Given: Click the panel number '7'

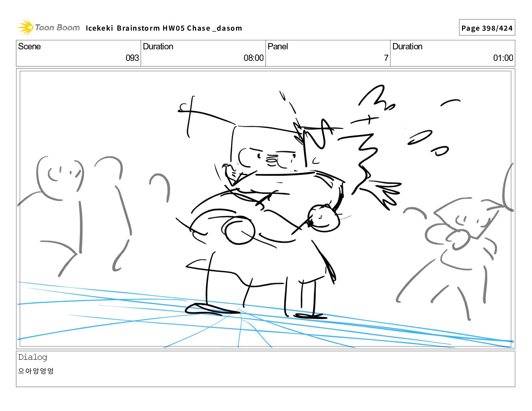Looking at the screenshot, I should pyautogui.click(x=386, y=58).
